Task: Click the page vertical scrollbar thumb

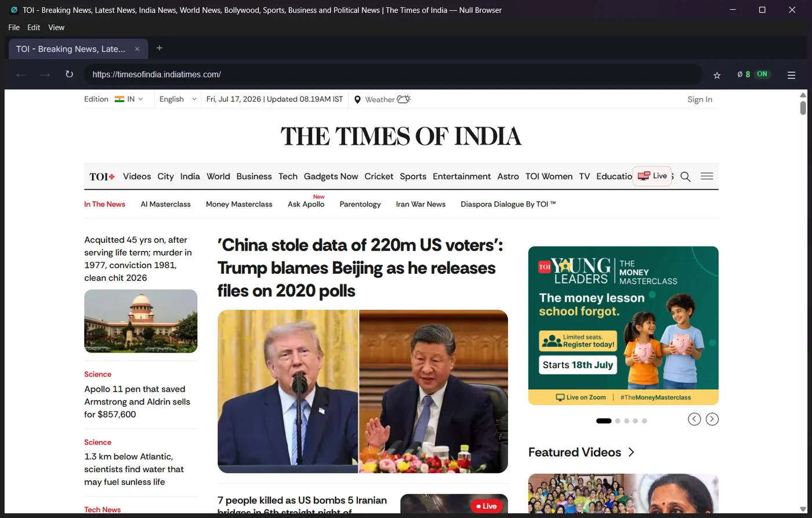Action: 803,108
